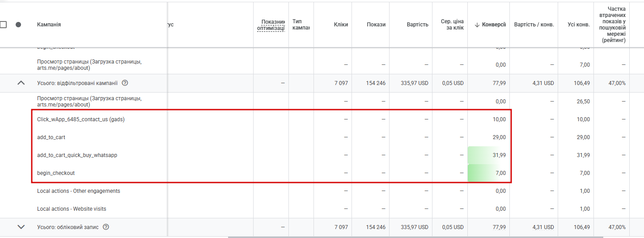Click Вартість / конв. column header
The width and height of the screenshot is (644, 238).
[534, 25]
